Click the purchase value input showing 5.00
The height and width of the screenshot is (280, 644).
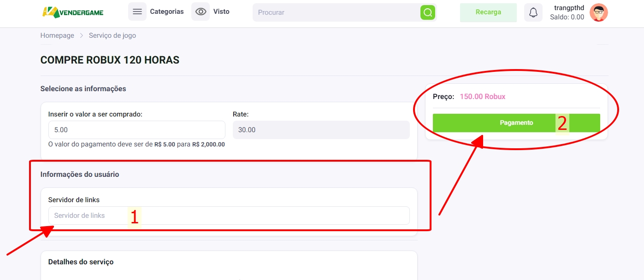[x=136, y=130]
